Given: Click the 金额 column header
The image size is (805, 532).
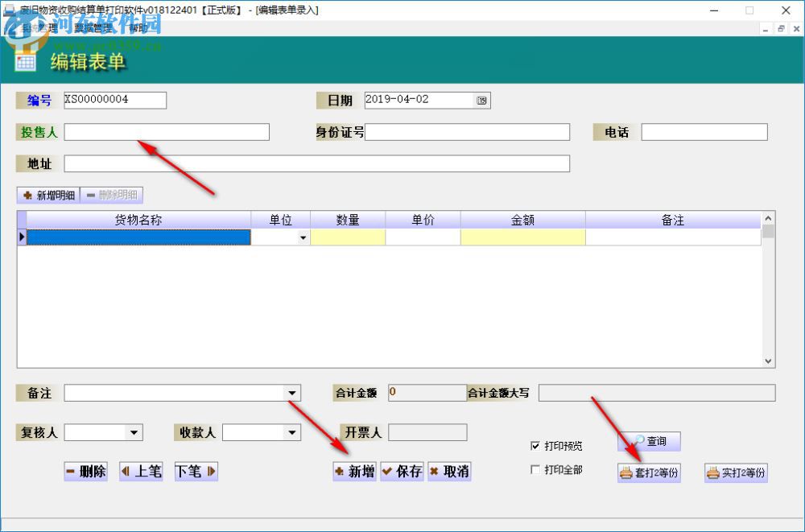Looking at the screenshot, I should [522, 220].
